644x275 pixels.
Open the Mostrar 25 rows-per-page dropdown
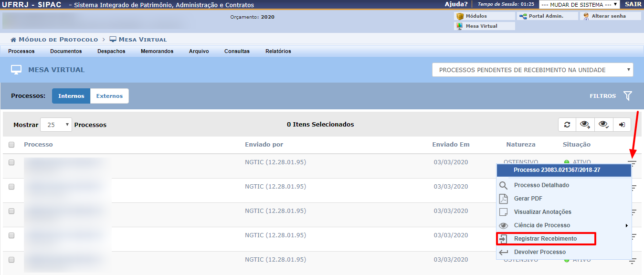(x=56, y=125)
